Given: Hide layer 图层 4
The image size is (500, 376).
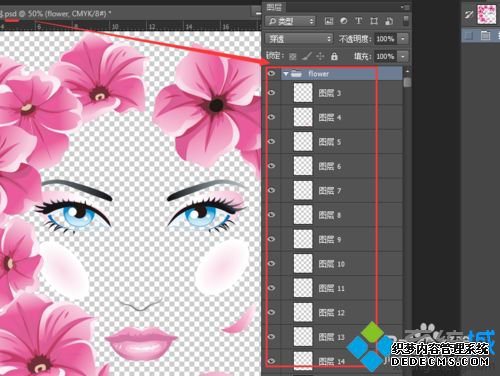Looking at the screenshot, I should (x=272, y=117).
